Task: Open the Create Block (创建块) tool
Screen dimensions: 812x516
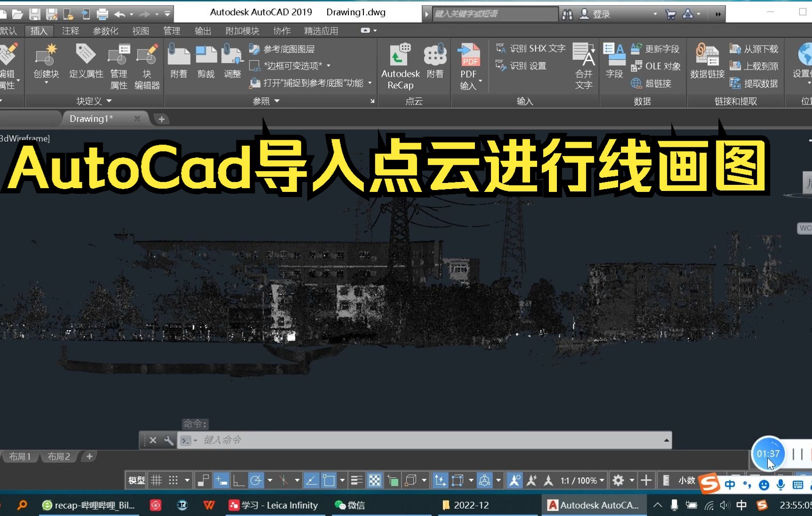Action: point(46,61)
